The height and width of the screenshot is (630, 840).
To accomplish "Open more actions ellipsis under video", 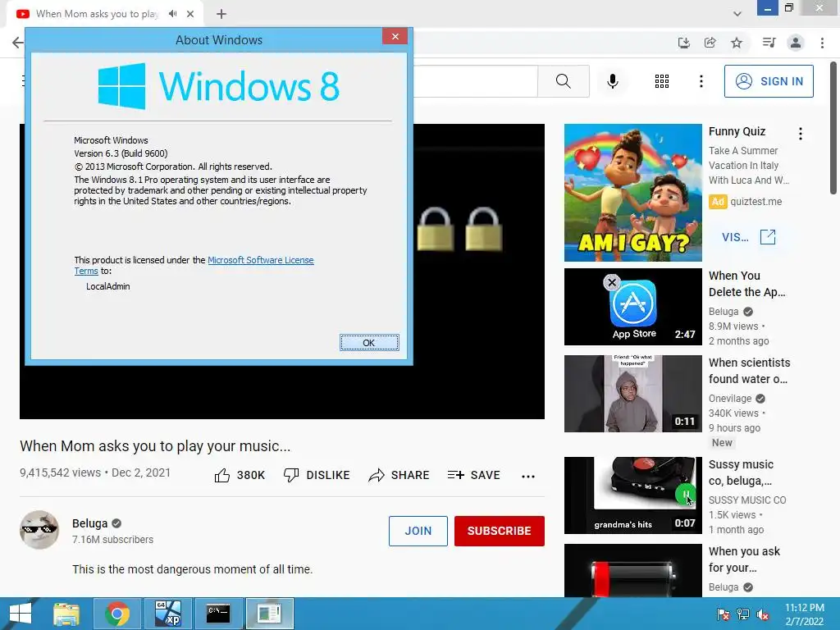I will [x=528, y=477].
